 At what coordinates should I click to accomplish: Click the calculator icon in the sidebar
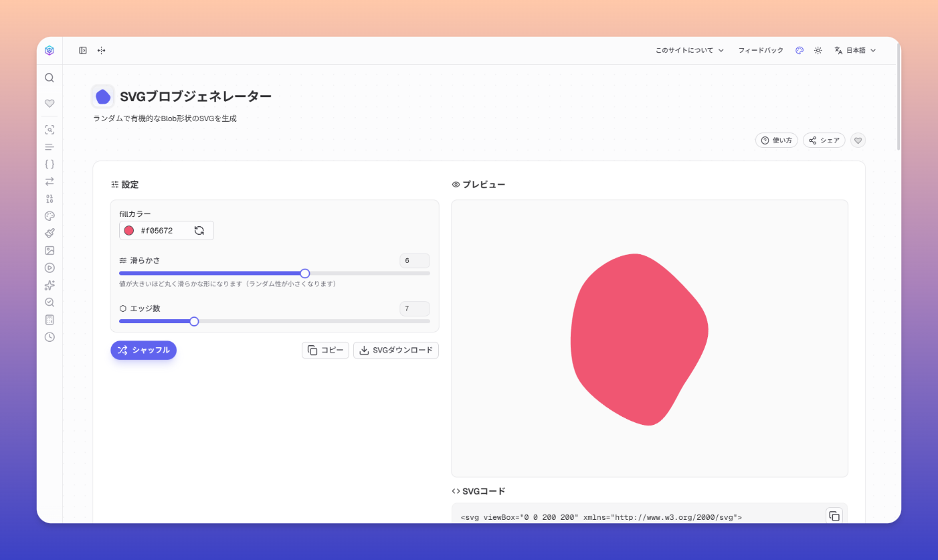(50, 320)
